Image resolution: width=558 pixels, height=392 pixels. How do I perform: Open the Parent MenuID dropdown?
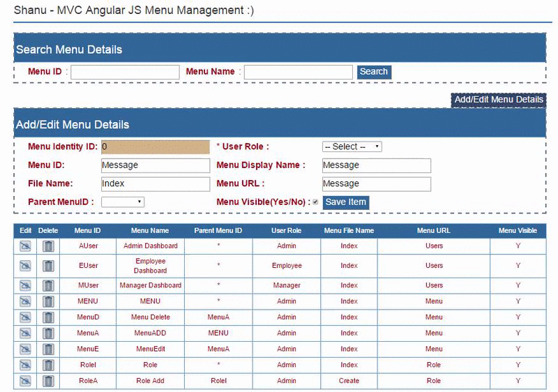tap(123, 202)
